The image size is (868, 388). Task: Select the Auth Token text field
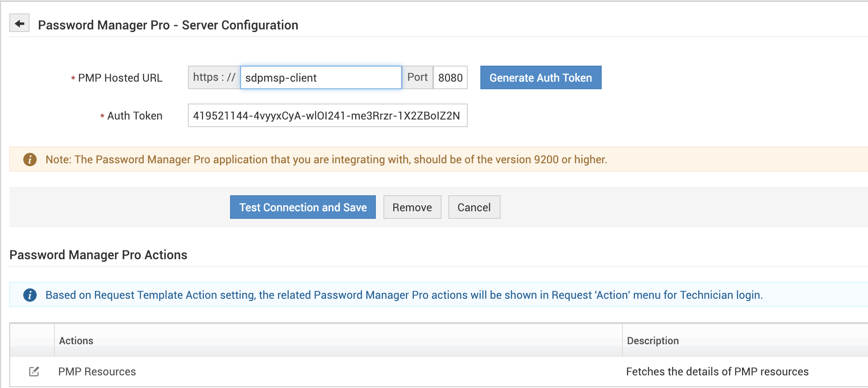pyautogui.click(x=327, y=116)
